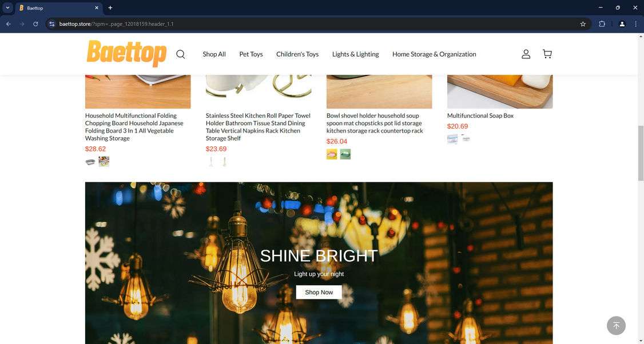Viewport: 644px width, 344px height.
Task: Open the Chrome three-dot menu
Action: 635,24
